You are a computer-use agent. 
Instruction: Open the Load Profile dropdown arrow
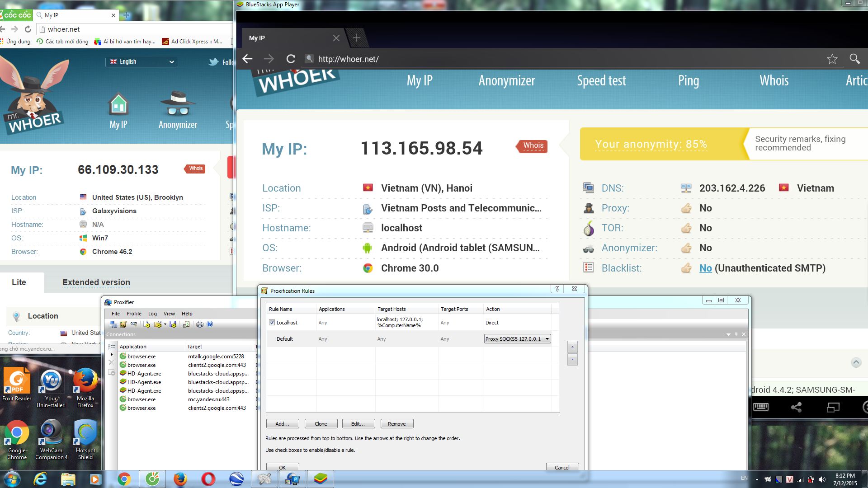click(165, 324)
